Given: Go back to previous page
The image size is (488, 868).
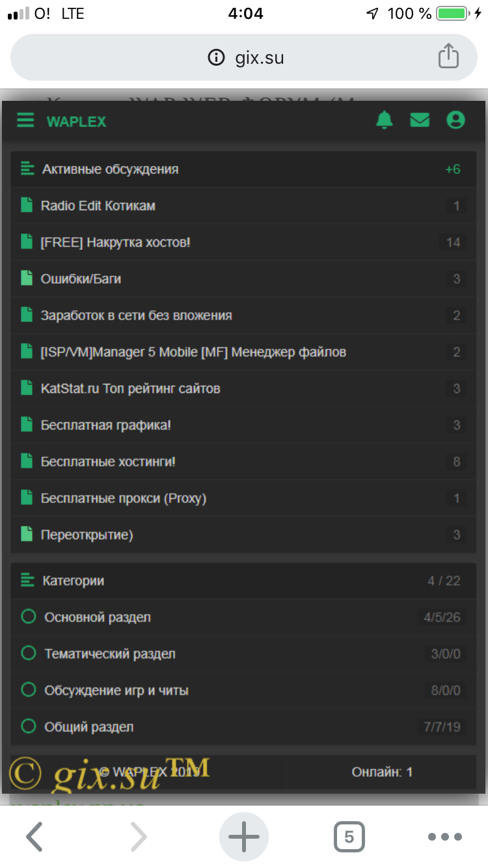Looking at the screenshot, I should [x=35, y=837].
